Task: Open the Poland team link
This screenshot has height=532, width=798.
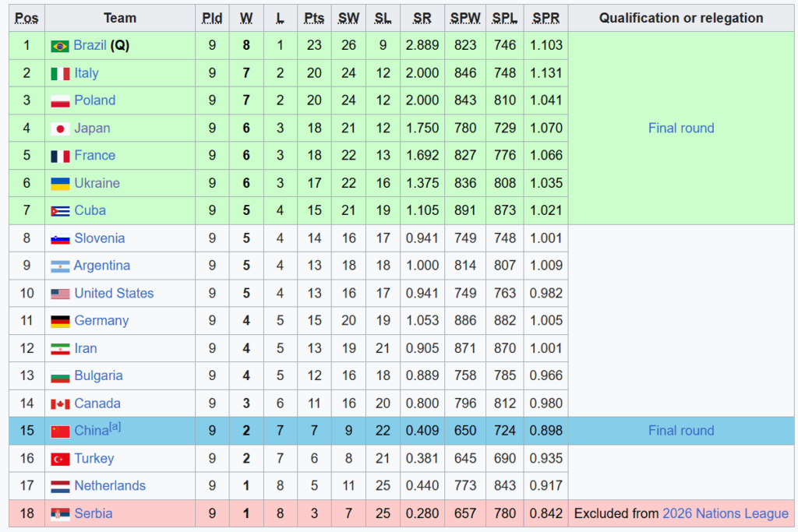Action: (94, 100)
